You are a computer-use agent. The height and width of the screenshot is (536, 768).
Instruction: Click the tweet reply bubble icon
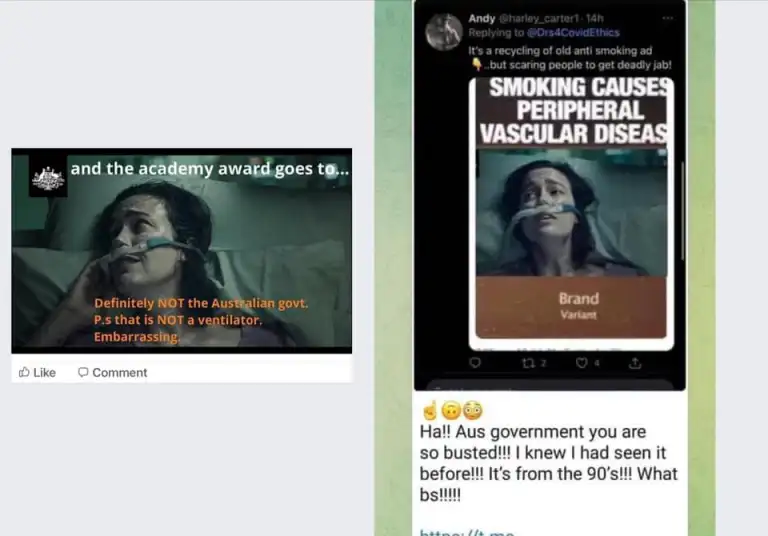[x=475, y=363]
